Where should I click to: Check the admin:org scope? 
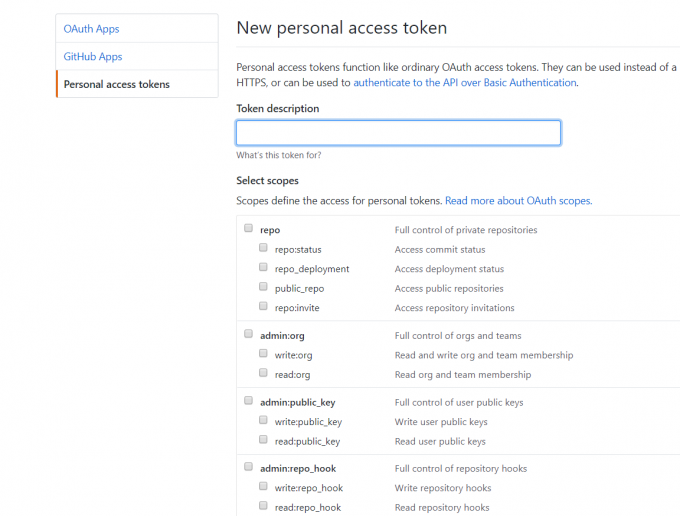point(248,335)
